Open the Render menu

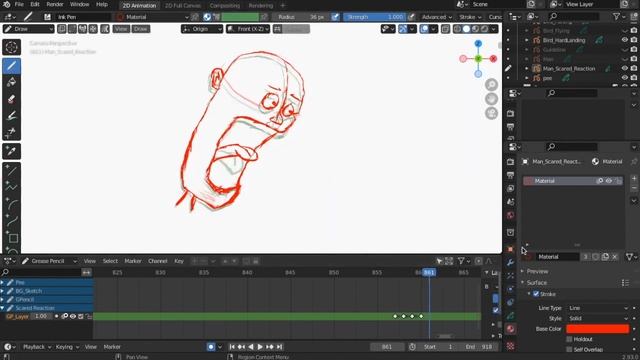(x=55, y=4)
